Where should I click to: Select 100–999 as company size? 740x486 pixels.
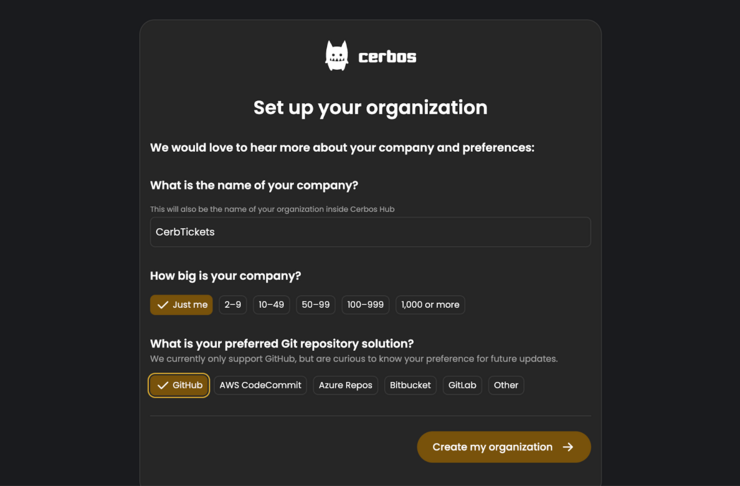click(x=366, y=305)
